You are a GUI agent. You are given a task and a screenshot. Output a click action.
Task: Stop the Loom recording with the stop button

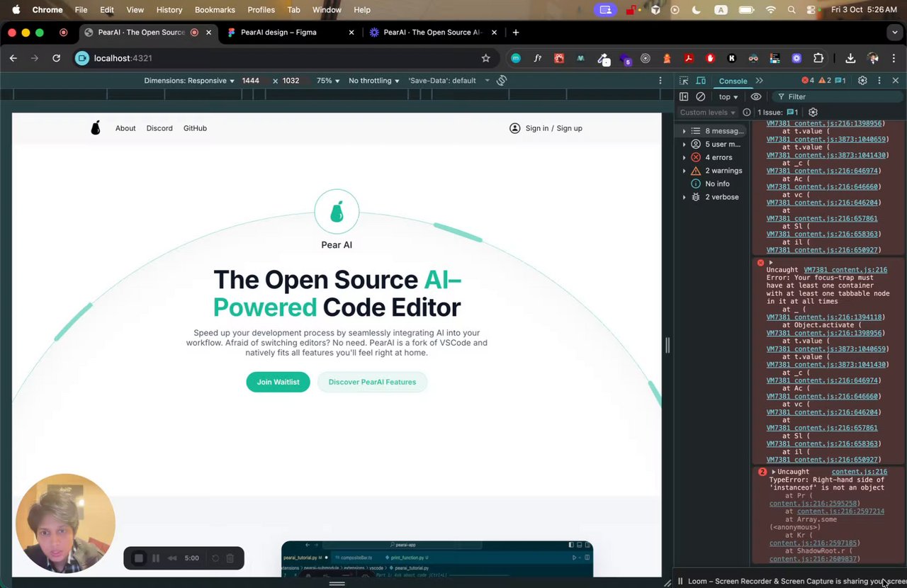click(x=139, y=558)
